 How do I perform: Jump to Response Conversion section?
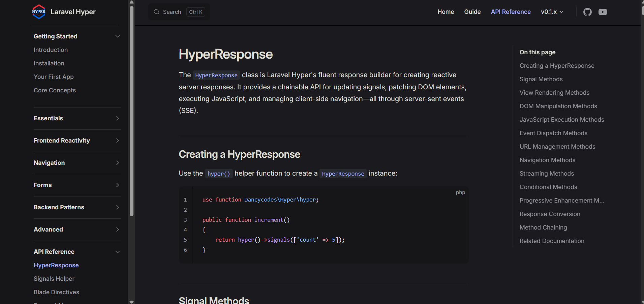(550, 214)
